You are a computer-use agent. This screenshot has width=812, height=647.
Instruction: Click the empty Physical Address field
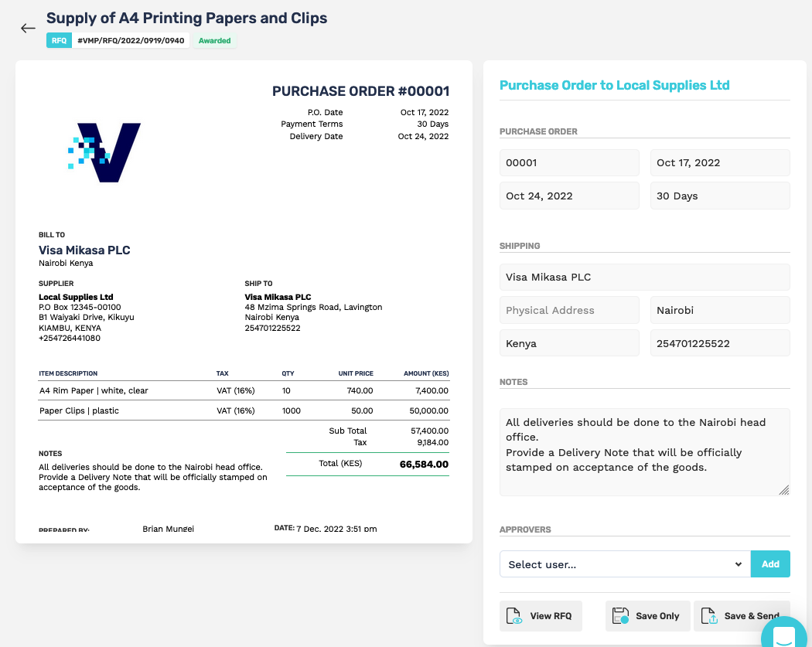coord(569,309)
